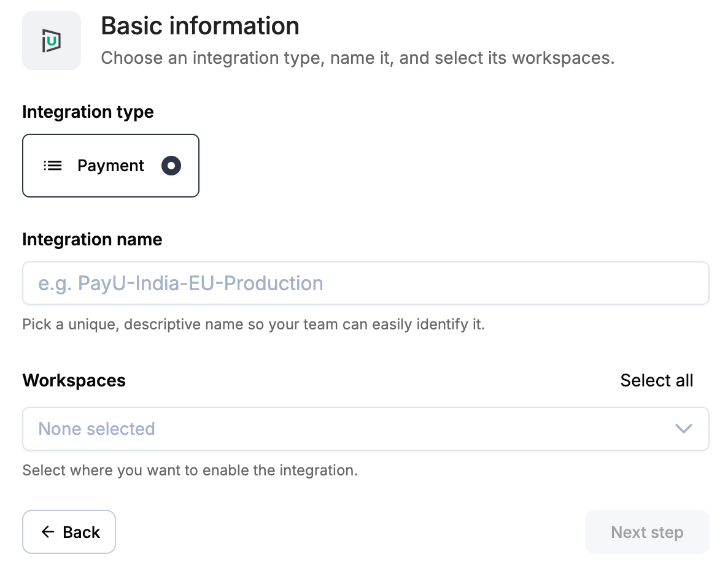Go back with the Back button
This screenshot has width=728, height=568.
(x=69, y=532)
